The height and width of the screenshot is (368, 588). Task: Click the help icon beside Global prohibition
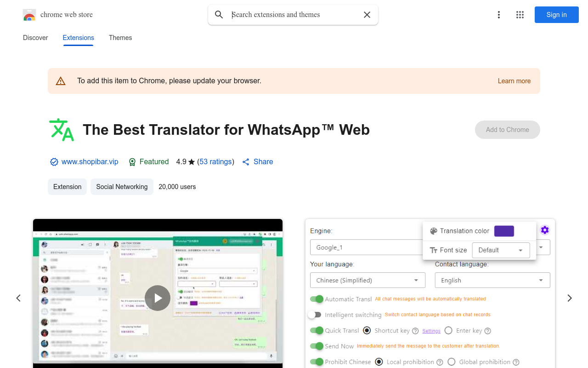tap(516, 362)
